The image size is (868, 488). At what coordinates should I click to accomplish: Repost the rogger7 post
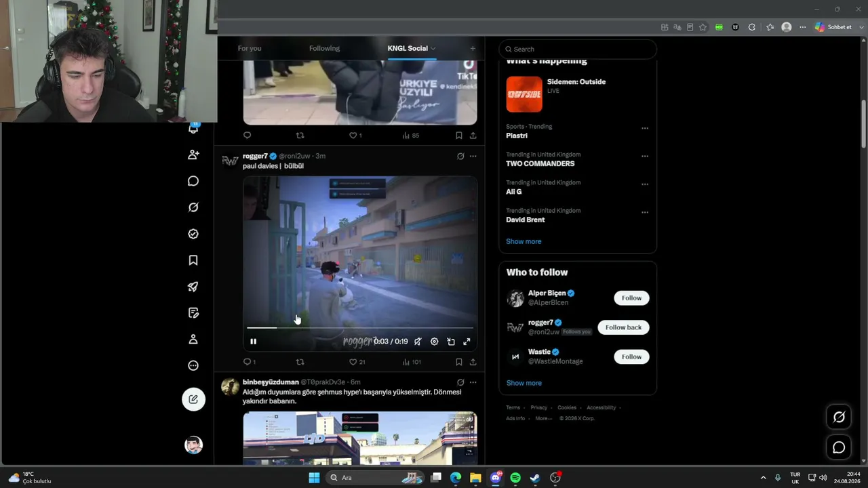(x=300, y=362)
